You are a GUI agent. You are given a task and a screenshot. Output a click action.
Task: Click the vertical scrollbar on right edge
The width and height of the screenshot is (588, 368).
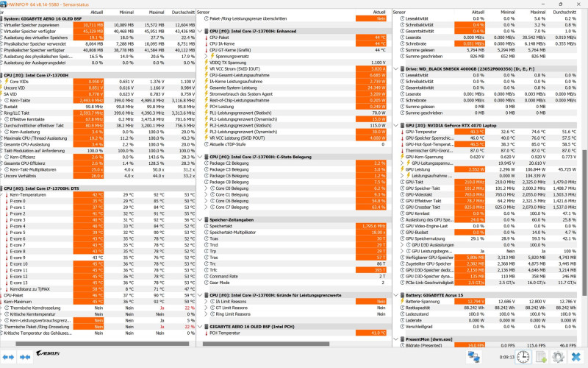coord(584,223)
